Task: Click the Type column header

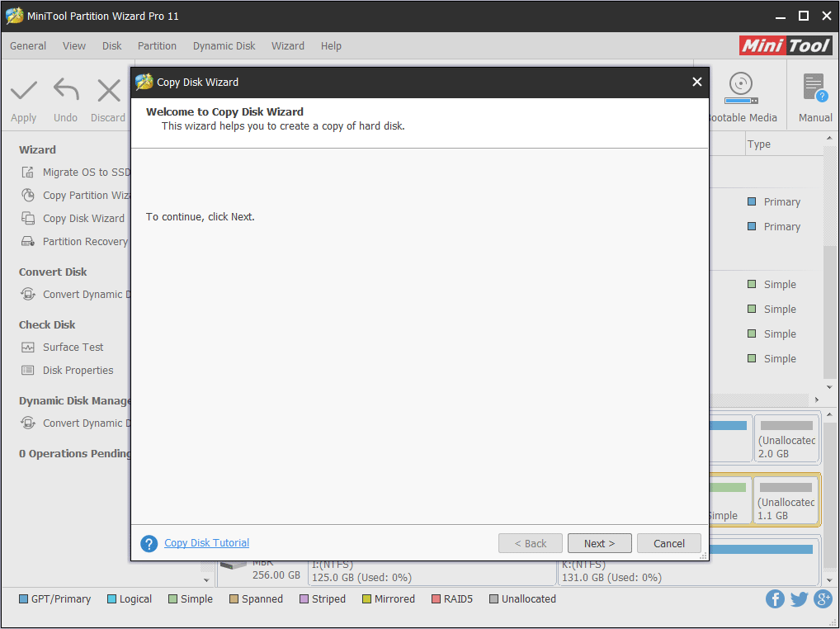Action: (x=783, y=144)
